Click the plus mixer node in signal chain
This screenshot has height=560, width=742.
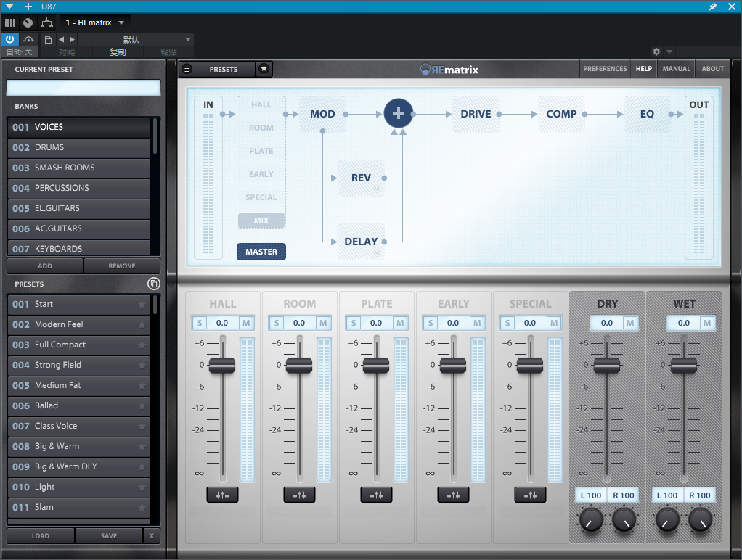pyautogui.click(x=399, y=113)
